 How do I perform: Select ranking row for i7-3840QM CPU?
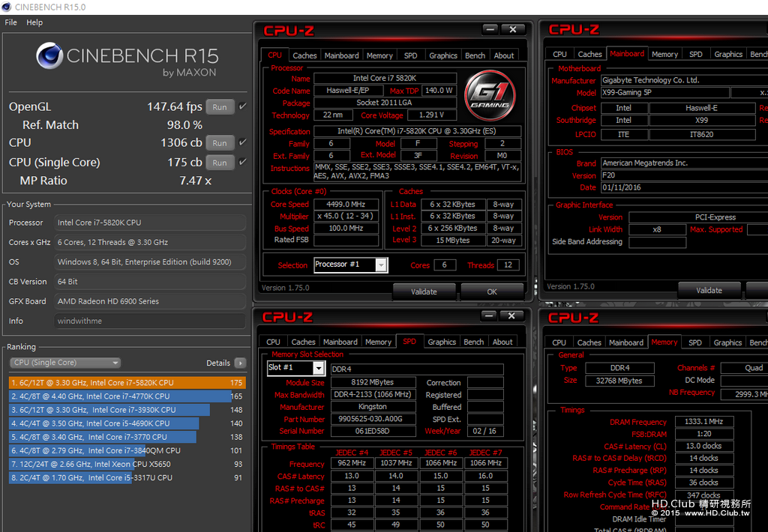(x=127, y=450)
